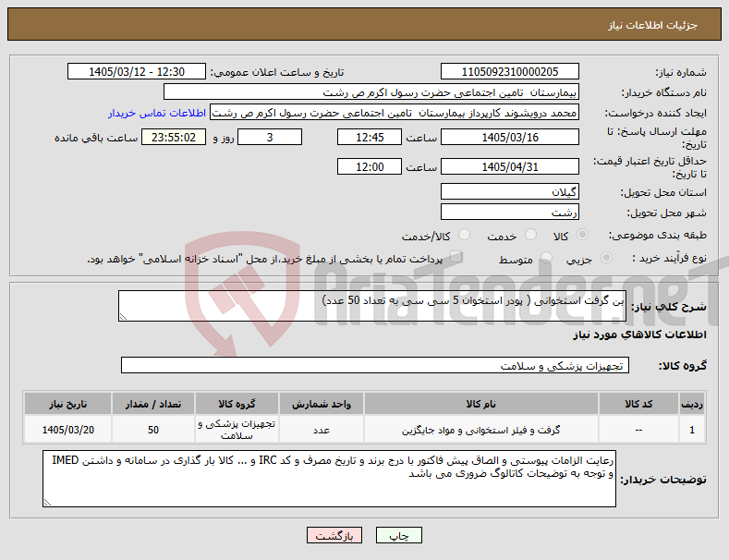This screenshot has height=560, width=729.
Task: Click the announcement date field 1405/03/12 - 12:30
Action: pos(137,72)
